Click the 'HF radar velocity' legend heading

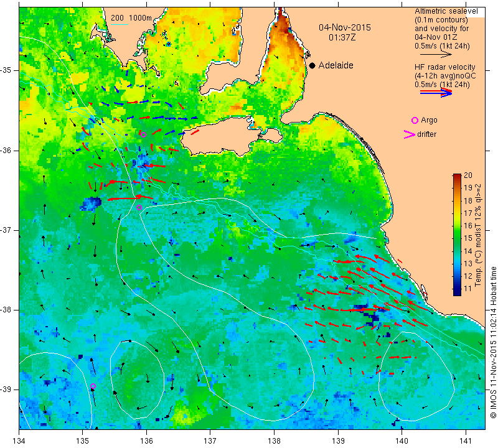coord(444,67)
